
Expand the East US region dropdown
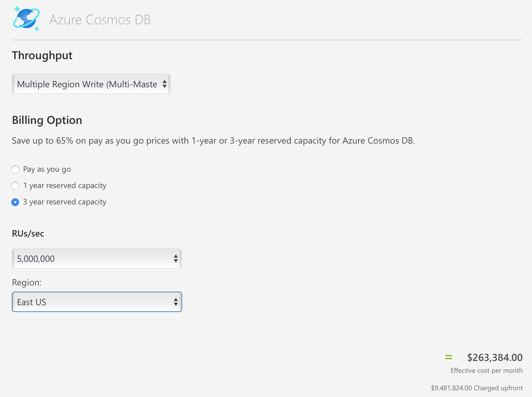(97, 302)
